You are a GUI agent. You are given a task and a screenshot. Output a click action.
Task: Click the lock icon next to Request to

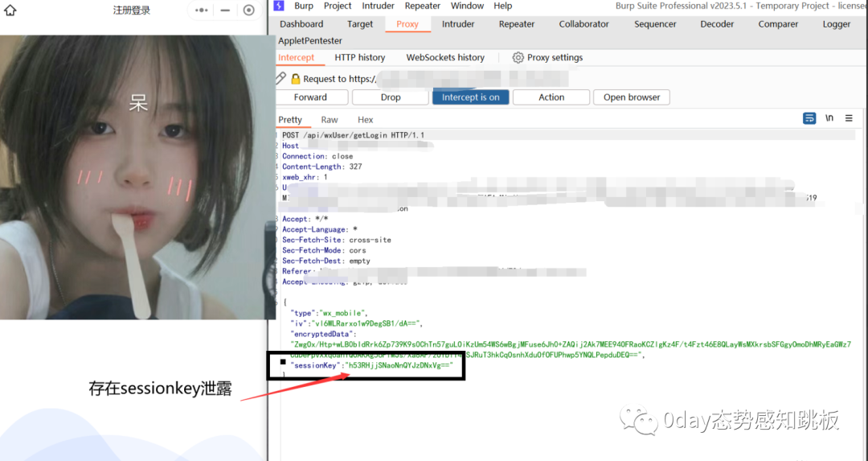(296, 79)
